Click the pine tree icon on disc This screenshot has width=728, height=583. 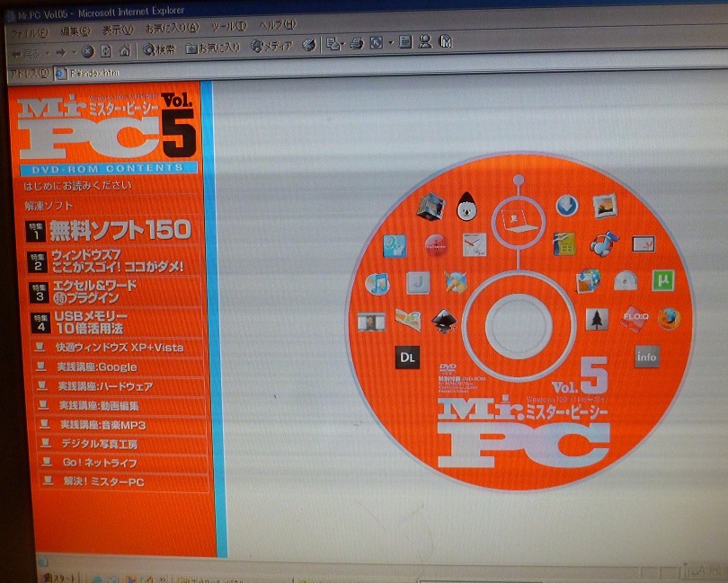coord(597,320)
